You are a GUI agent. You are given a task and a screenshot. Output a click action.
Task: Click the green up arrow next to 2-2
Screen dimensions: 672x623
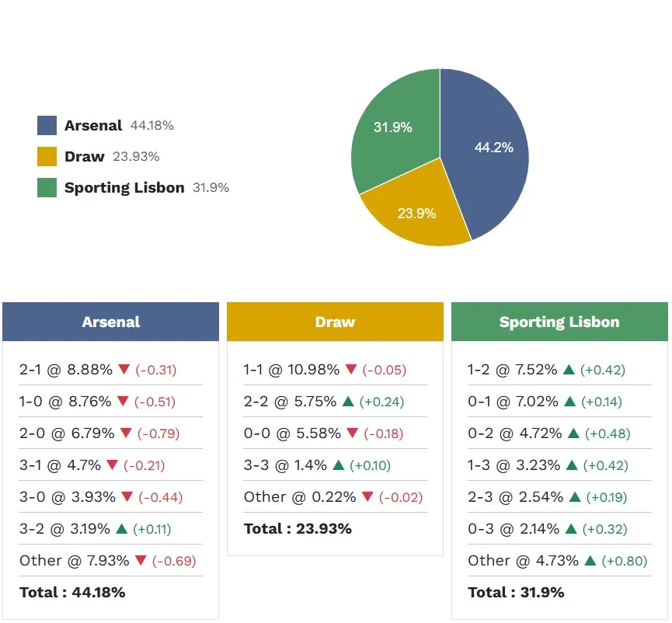click(x=348, y=402)
